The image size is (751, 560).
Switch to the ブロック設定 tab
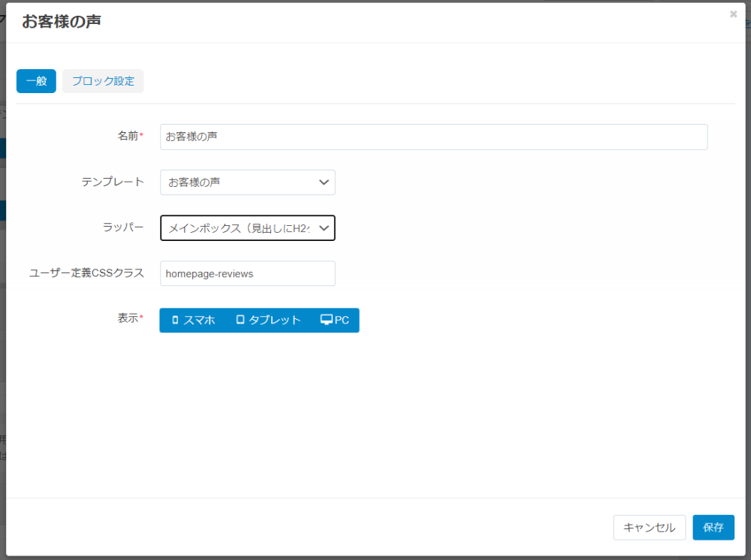pyautogui.click(x=103, y=81)
